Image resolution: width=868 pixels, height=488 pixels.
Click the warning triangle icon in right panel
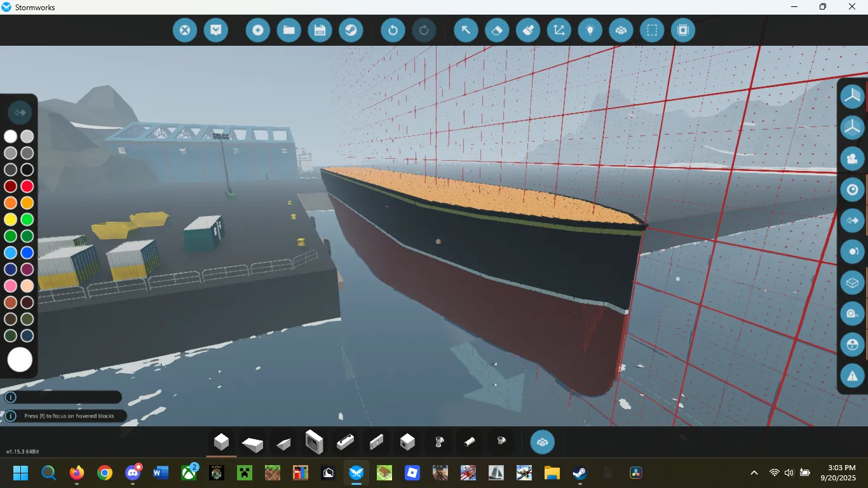[x=852, y=375]
